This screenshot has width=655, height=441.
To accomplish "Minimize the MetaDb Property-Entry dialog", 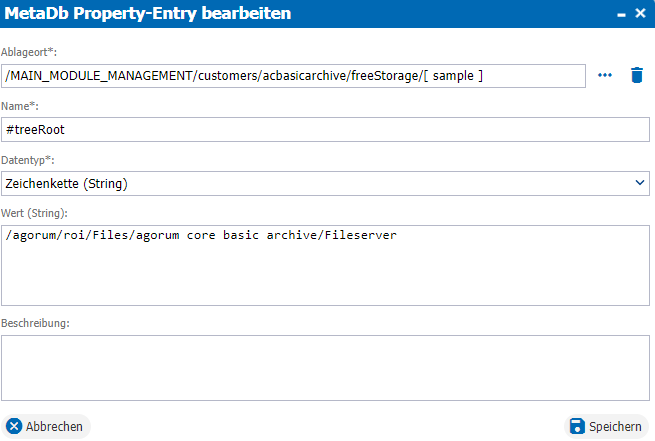I will [x=621, y=15].
